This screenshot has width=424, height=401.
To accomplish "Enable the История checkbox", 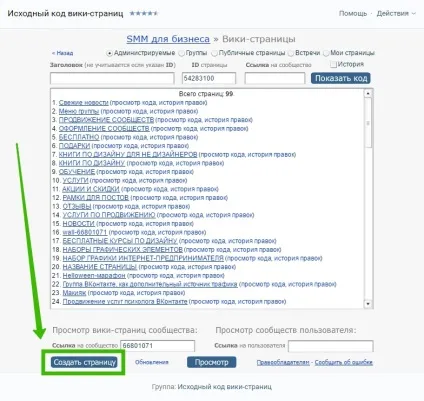I will [x=333, y=64].
